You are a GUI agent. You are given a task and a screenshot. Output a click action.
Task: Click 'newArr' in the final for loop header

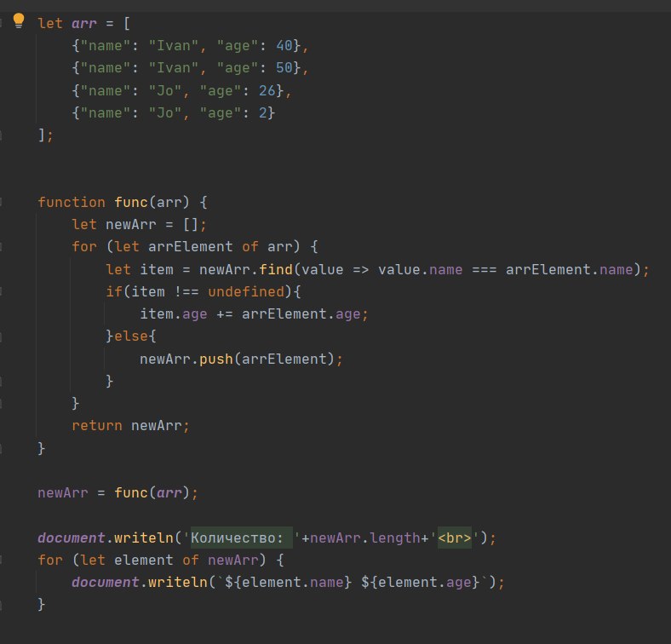[x=233, y=560]
